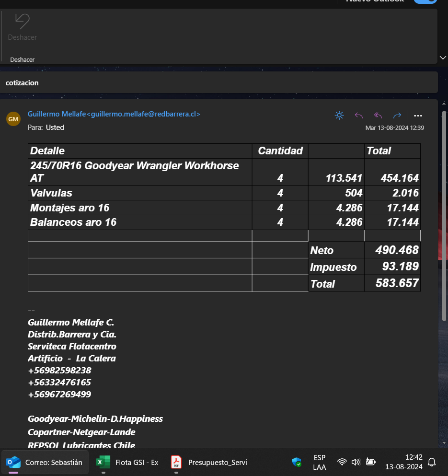Click the Valvulas total "2.016"

pos(405,193)
